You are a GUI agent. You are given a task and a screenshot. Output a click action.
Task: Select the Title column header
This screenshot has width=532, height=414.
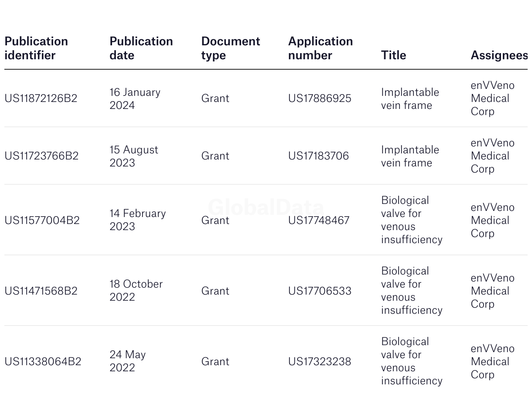point(393,55)
